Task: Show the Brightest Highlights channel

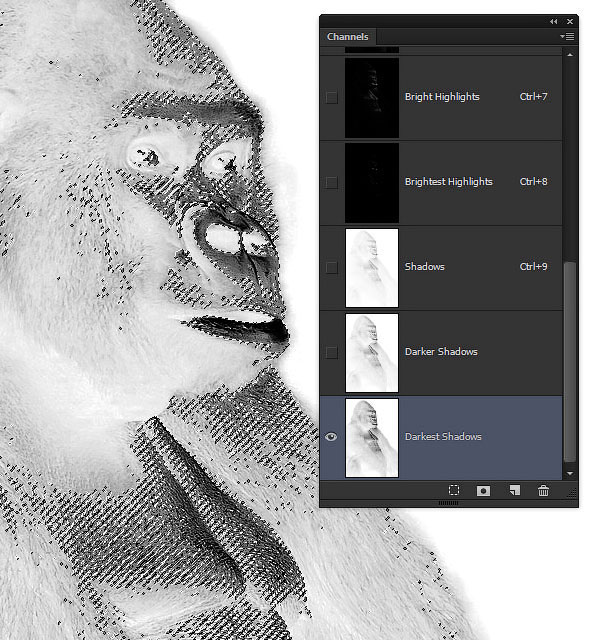Action: [331, 182]
